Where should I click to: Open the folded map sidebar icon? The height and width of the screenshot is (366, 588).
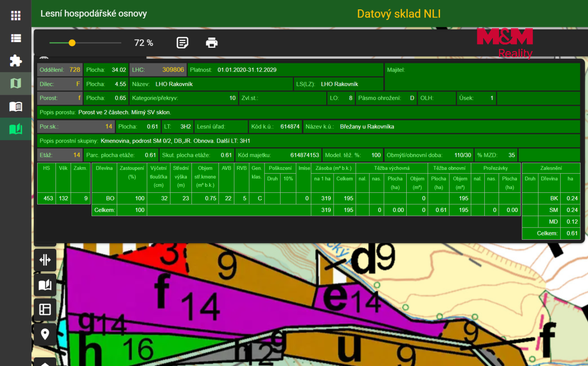(16, 83)
